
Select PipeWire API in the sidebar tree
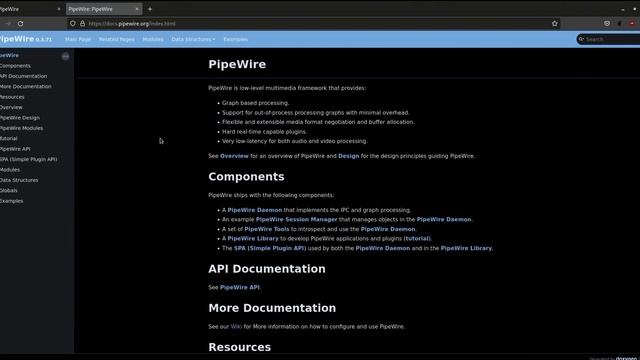tap(15, 149)
